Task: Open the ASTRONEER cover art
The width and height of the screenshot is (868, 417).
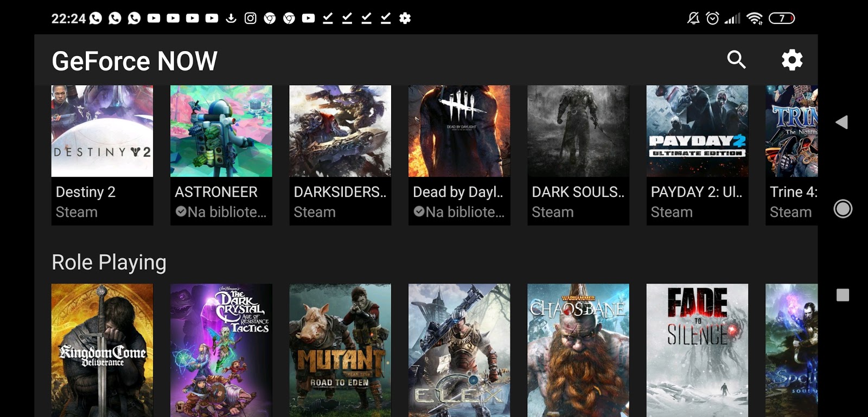Action: (221, 131)
